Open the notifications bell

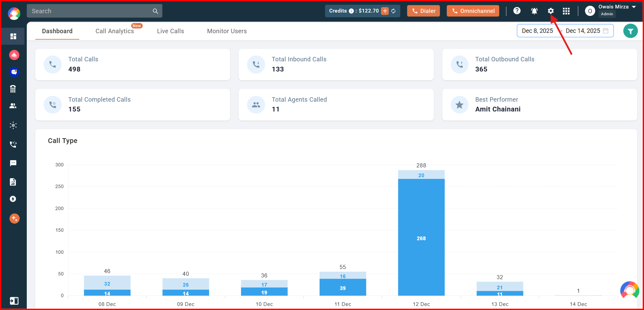(534, 11)
